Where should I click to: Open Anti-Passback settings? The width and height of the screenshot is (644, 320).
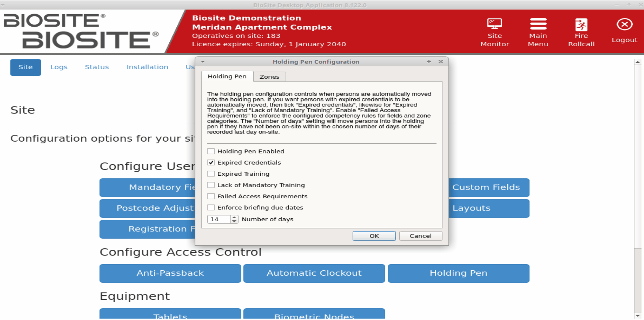(x=170, y=273)
